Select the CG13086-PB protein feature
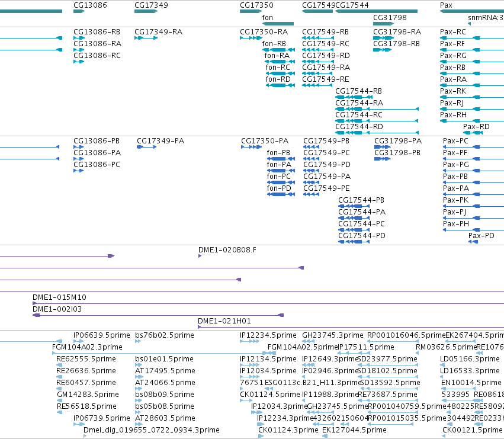504x439 pixels. tap(78, 147)
